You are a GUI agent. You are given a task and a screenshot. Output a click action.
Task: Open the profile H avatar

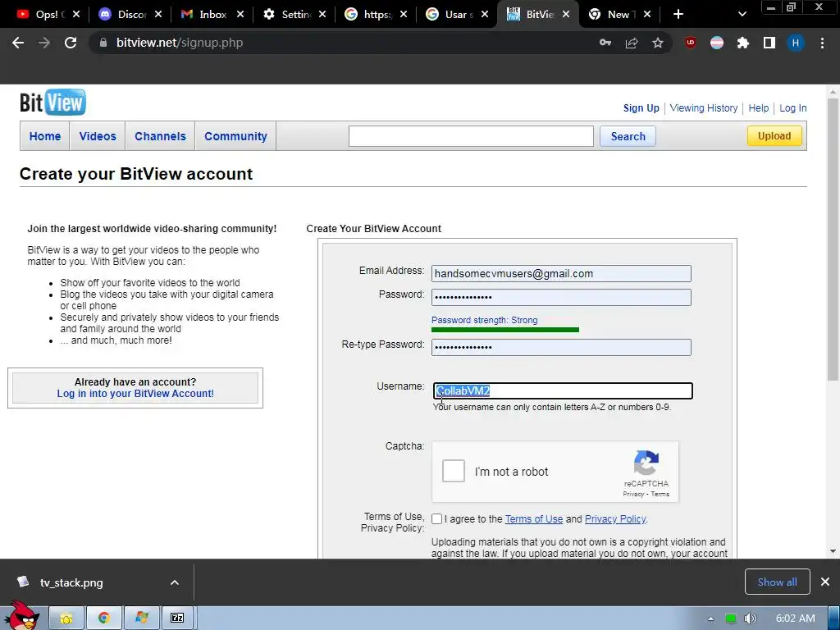coord(796,43)
